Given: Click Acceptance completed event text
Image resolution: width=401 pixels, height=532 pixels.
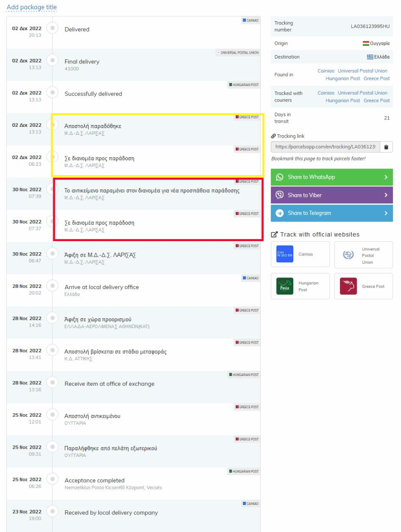Looking at the screenshot, I should point(94,481).
